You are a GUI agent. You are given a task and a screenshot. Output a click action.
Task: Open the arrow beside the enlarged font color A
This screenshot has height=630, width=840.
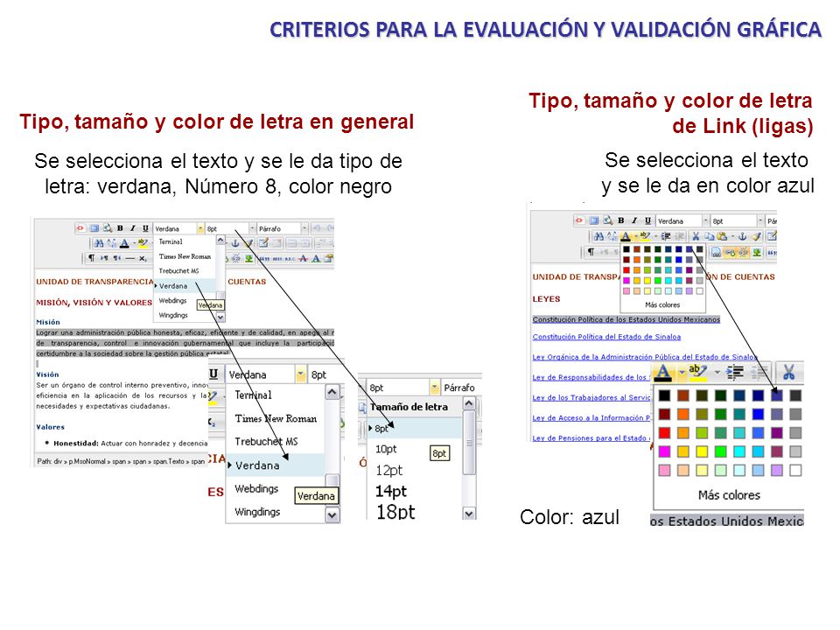click(x=682, y=373)
